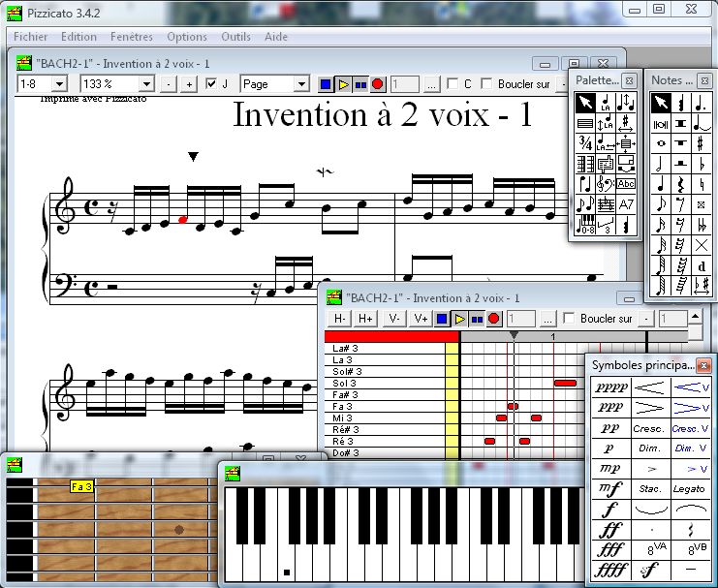This screenshot has width=718, height=588.
Task: Open the Fenêtres menu
Action: tap(132, 37)
